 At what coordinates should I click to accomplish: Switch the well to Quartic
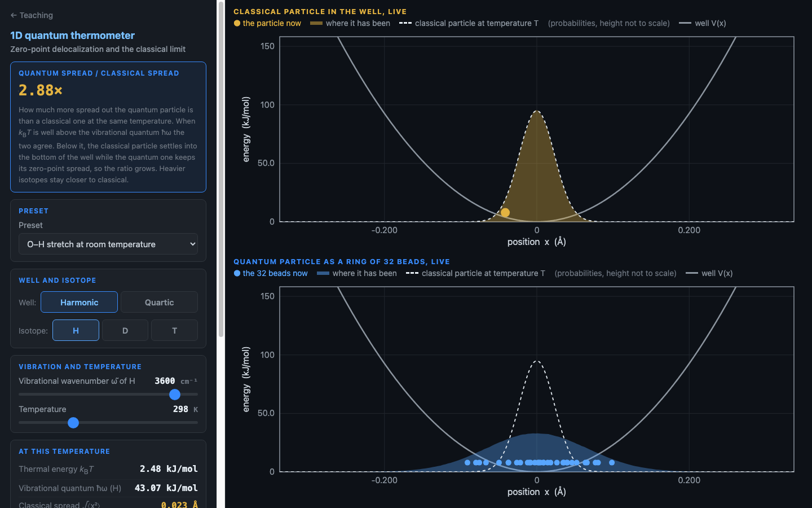click(160, 302)
